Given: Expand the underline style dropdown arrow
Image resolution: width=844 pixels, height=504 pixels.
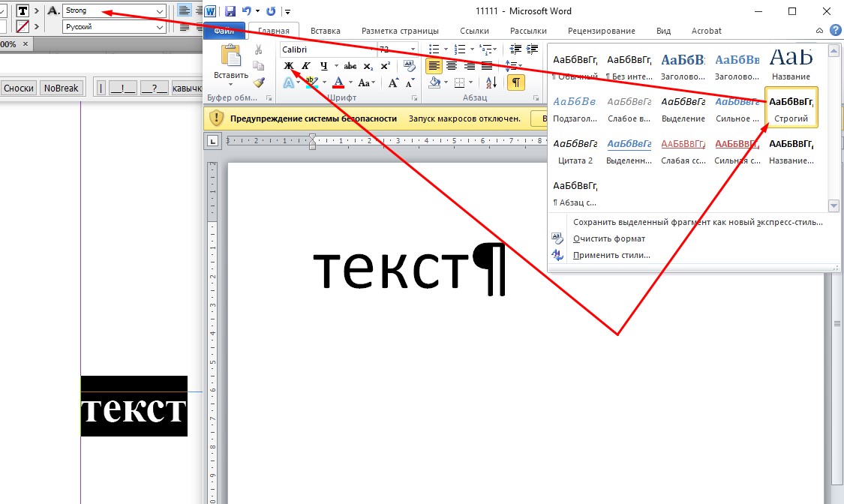Looking at the screenshot, I should click(336, 66).
